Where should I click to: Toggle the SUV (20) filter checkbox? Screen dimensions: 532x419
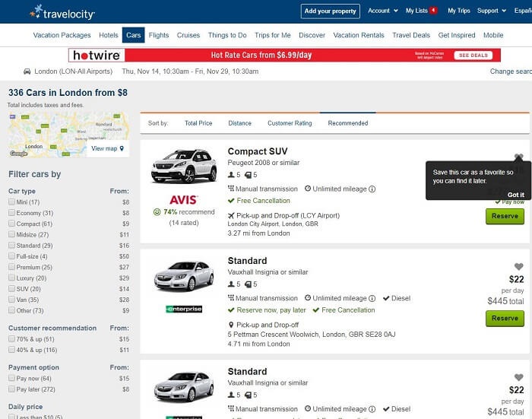[x=11, y=289]
